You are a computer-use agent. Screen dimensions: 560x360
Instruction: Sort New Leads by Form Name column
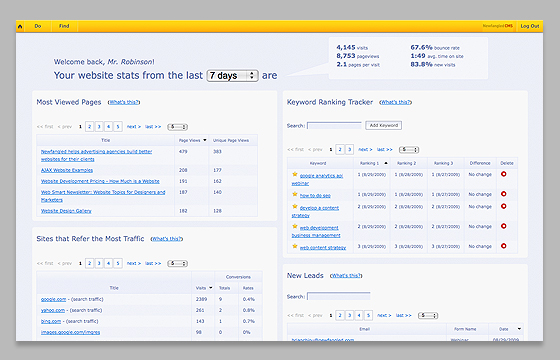465,329
